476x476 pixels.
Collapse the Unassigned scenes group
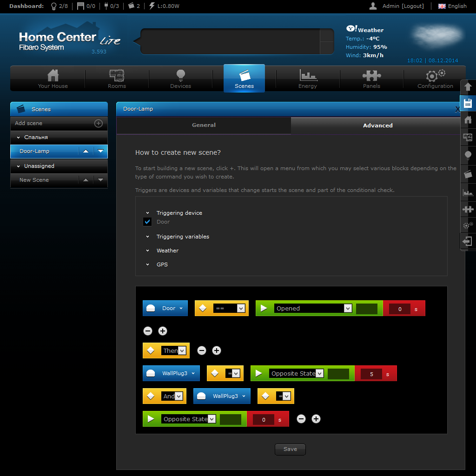tap(18, 166)
